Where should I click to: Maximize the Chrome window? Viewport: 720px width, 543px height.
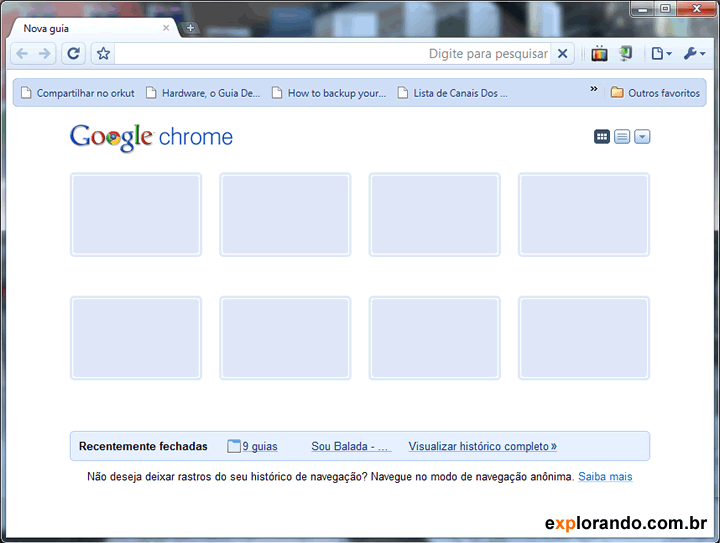tap(665, 9)
